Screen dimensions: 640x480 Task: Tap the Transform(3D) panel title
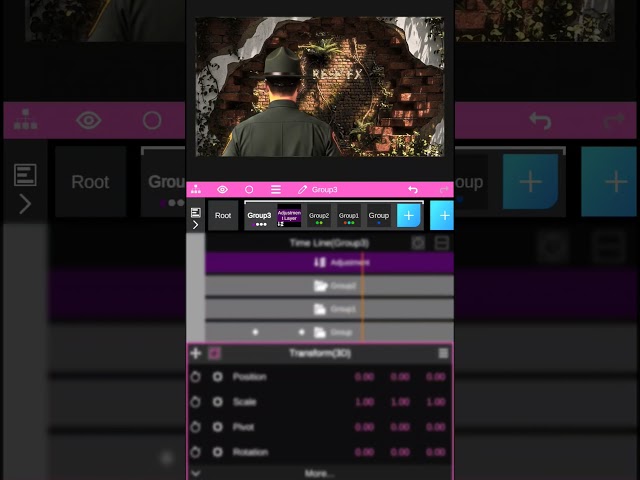pyautogui.click(x=320, y=353)
